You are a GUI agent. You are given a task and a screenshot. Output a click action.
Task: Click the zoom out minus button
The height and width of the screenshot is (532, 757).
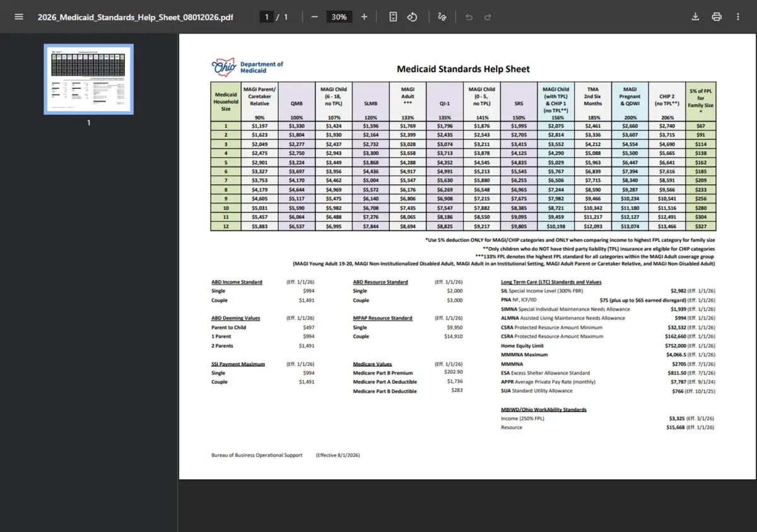click(314, 17)
